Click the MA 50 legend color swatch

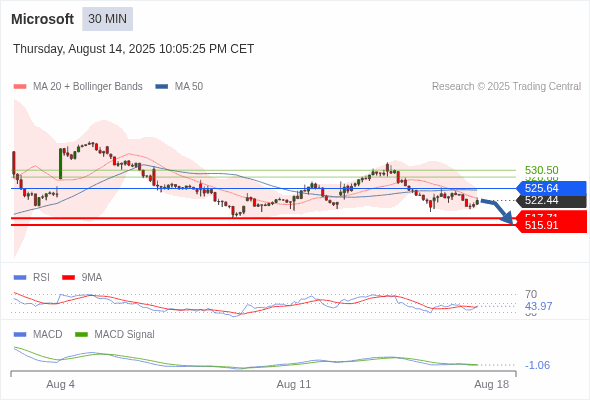tap(162, 87)
